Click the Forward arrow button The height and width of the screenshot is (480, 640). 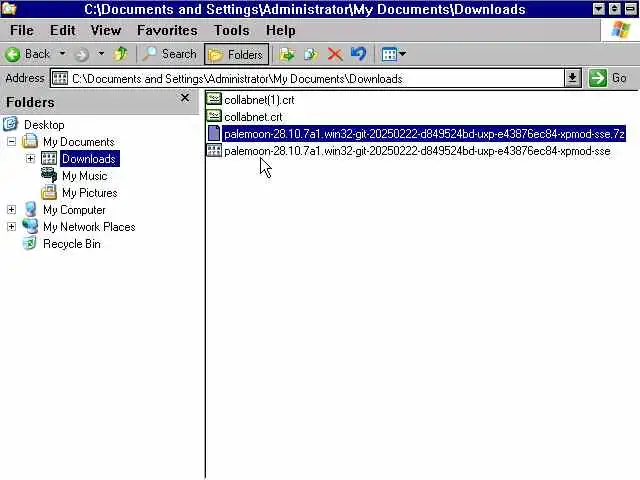82,54
